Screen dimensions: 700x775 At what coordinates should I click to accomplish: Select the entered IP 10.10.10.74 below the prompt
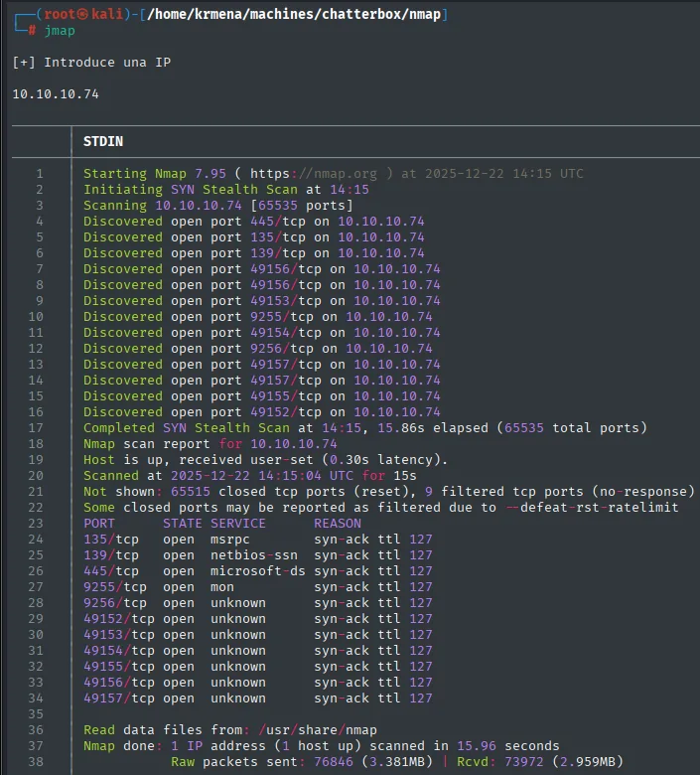click(x=56, y=94)
